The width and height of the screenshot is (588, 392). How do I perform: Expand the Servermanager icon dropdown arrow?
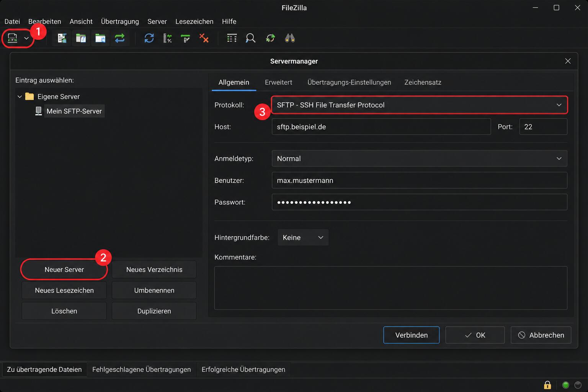(26, 38)
